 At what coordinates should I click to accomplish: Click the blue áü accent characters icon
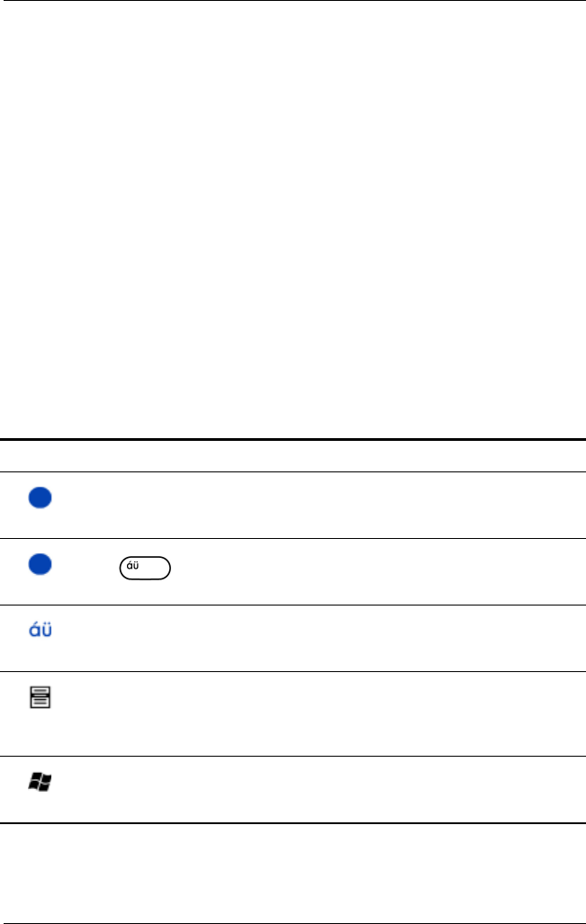click(x=41, y=630)
